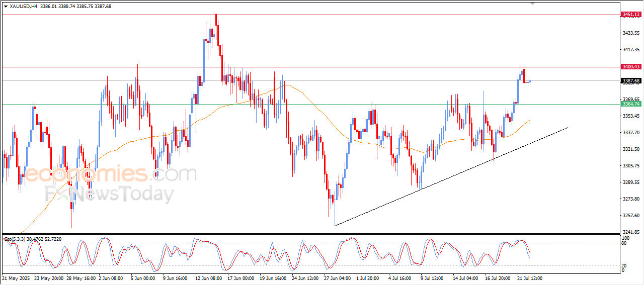The height and width of the screenshot is (285, 644).
Task: Click the 24 Jun 12:00 time label
Action: (305, 278)
